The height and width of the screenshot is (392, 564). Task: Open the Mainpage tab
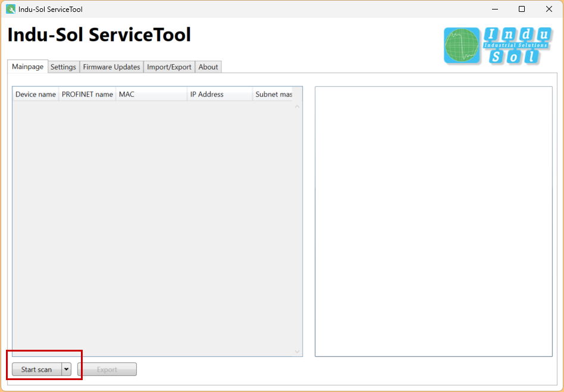pyautogui.click(x=28, y=67)
